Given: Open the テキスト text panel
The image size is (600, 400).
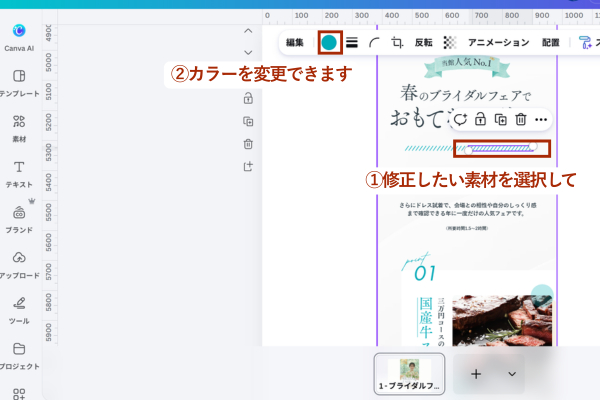Looking at the screenshot, I should (x=19, y=174).
